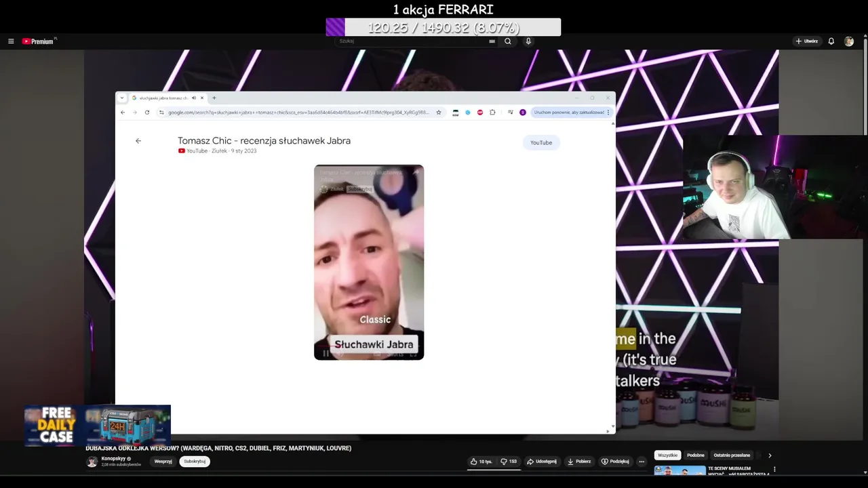Open YouTube notifications bell
This screenshot has width=868, height=488.
[x=831, y=41]
